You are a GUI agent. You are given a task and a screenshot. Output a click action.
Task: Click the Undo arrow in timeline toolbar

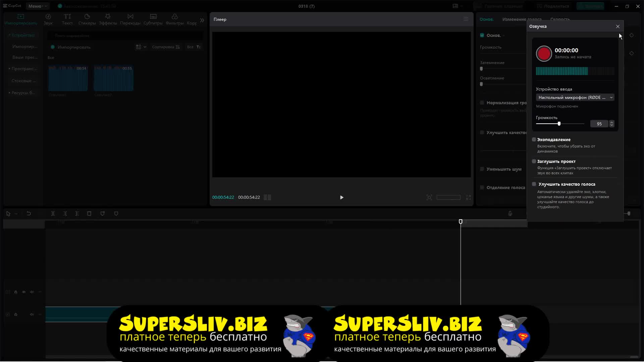[x=29, y=214]
